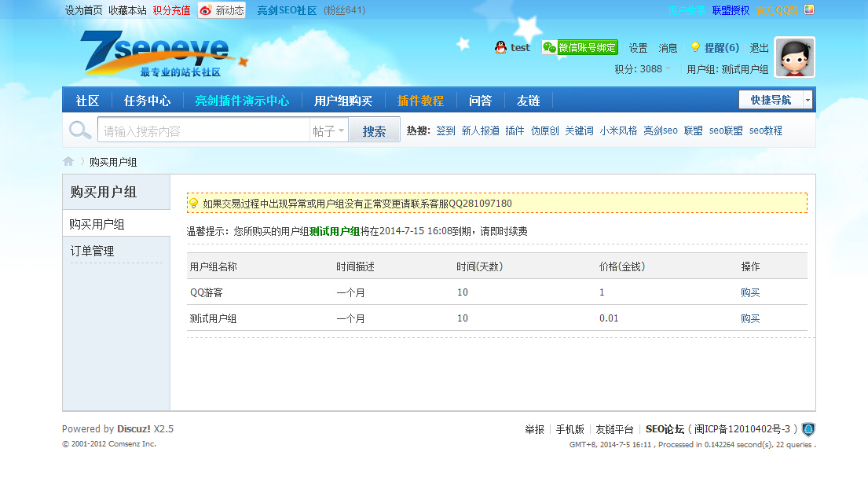Click the colorful style switcher icon
This screenshot has width=868, height=485.
click(x=809, y=9)
